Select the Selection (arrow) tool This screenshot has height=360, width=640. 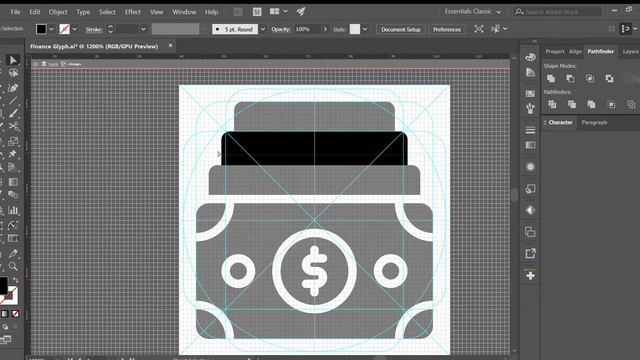pyautogui.click(x=13, y=60)
